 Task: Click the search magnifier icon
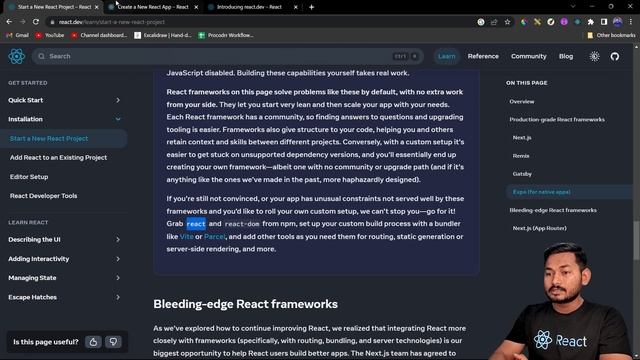click(x=42, y=56)
